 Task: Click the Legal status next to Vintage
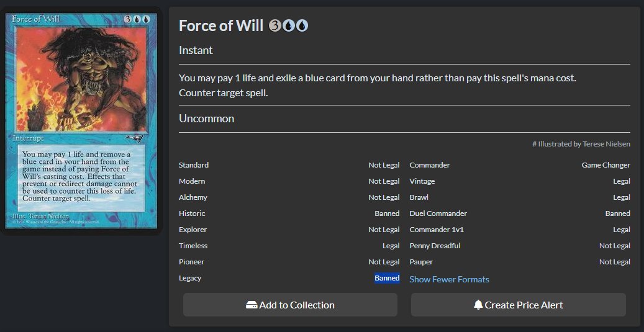click(x=622, y=181)
